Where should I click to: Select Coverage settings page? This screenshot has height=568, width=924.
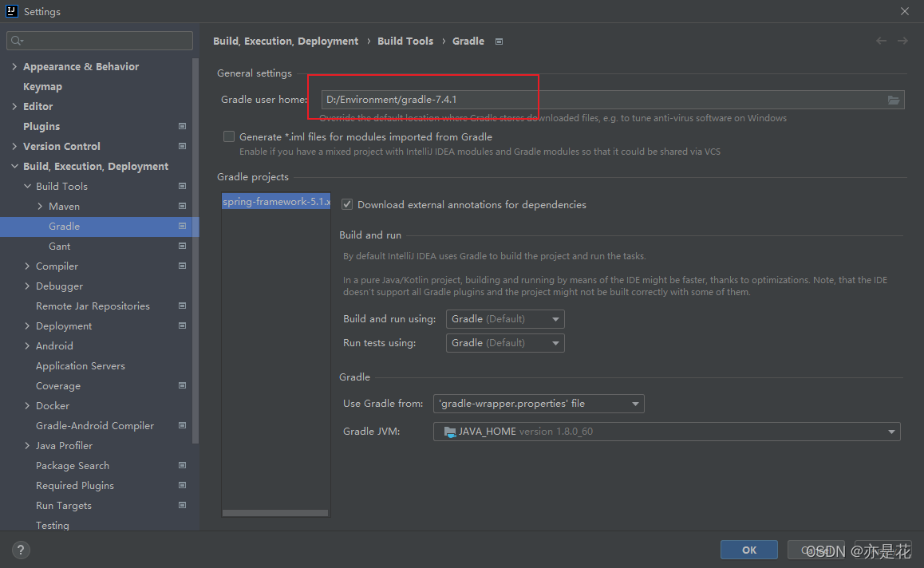(x=57, y=386)
